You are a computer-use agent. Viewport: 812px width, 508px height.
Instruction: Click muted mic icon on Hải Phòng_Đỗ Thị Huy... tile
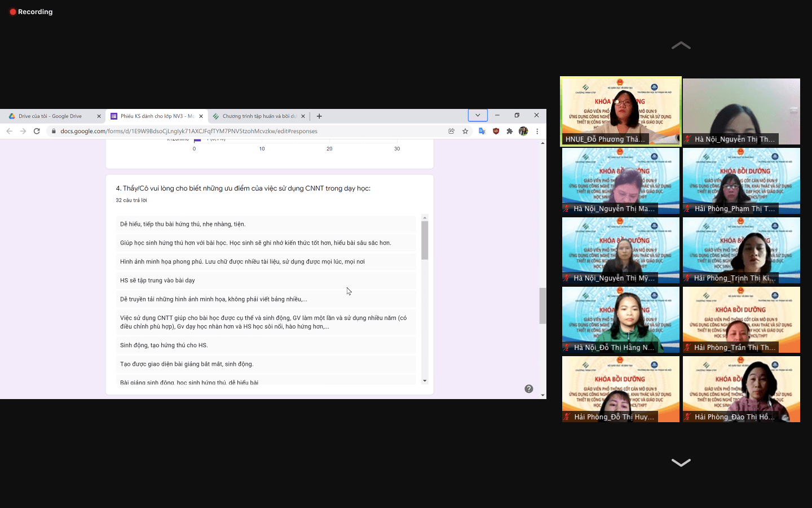[x=567, y=417]
